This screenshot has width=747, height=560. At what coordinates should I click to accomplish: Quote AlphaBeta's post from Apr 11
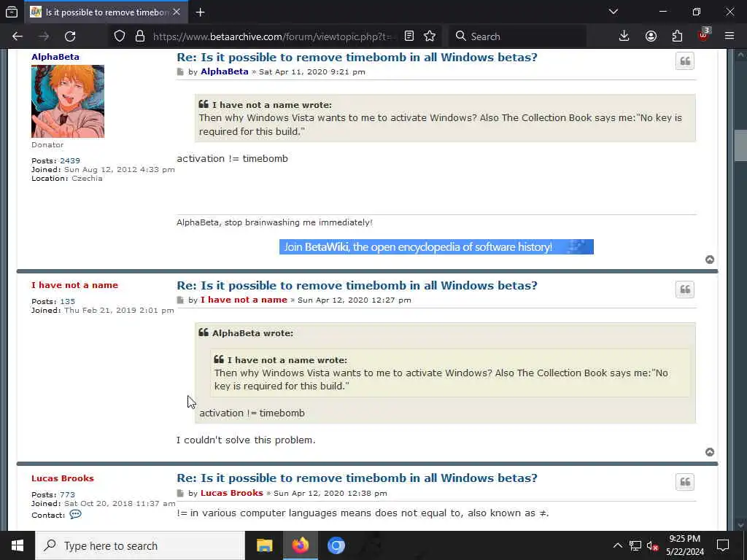coord(684,61)
